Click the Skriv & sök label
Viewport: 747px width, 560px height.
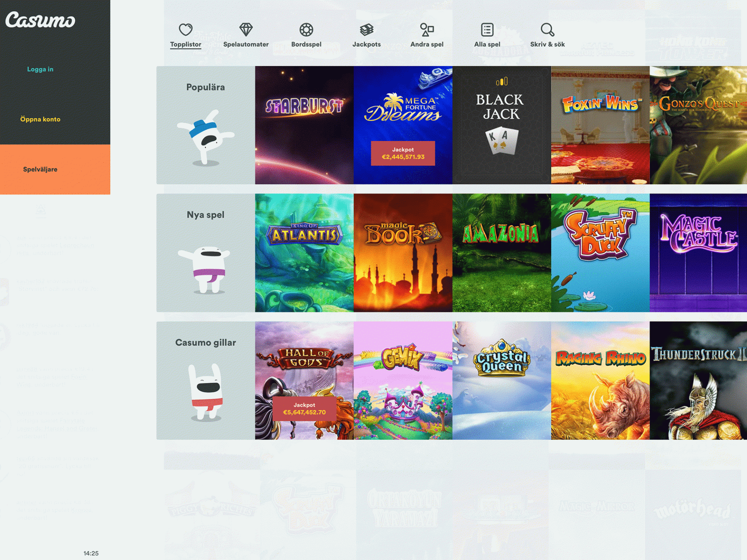547,44
